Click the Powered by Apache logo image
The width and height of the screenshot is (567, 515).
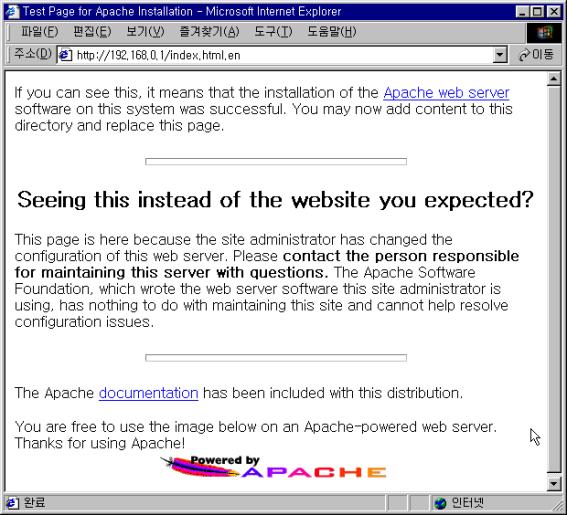(x=274, y=466)
